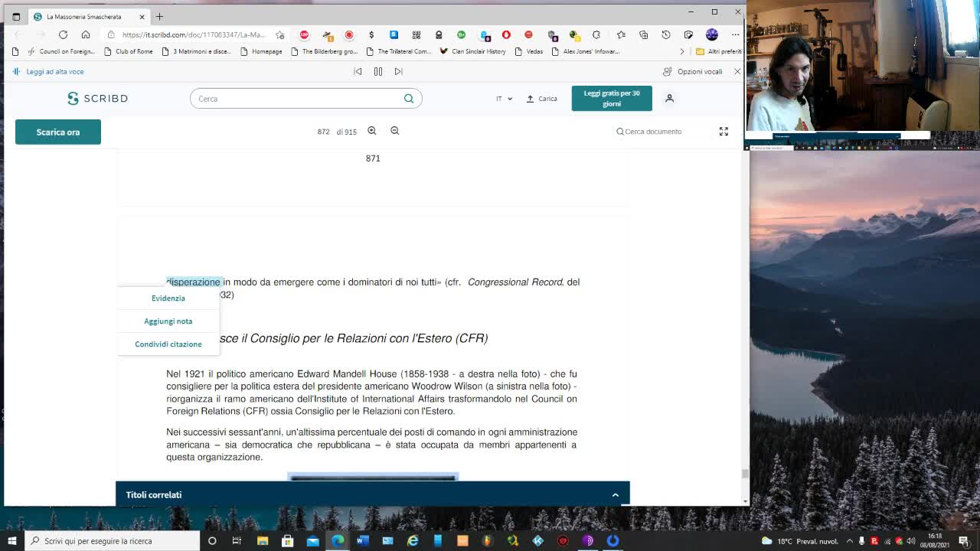The image size is (980, 551).
Task: Open the Clan Sinclair History bookmark
Action: (x=472, y=51)
